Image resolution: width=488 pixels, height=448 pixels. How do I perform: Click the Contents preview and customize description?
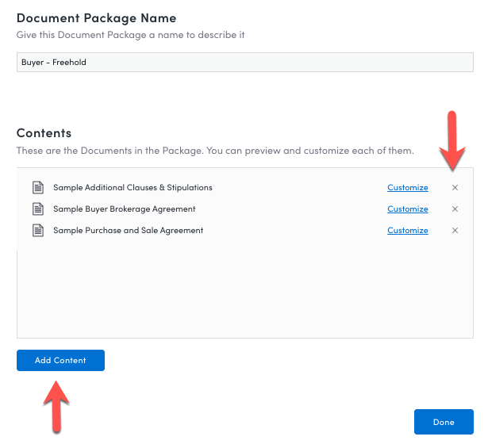[215, 151]
